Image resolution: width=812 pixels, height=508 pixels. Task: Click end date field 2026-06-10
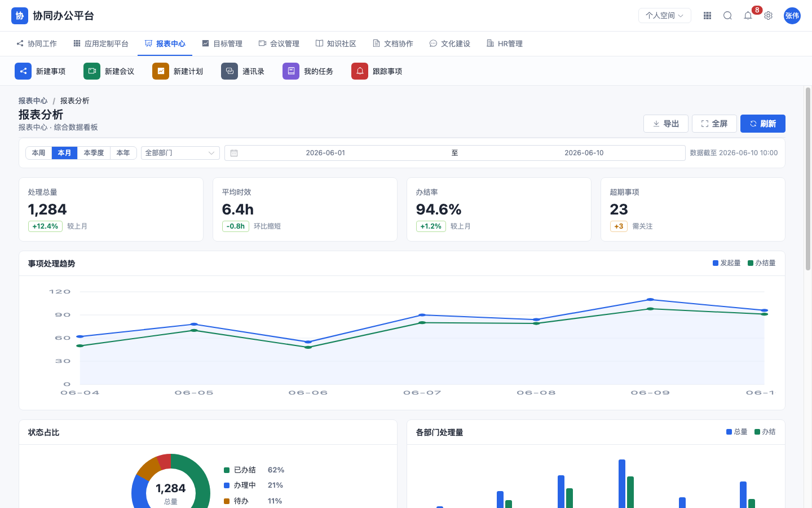(584, 153)
